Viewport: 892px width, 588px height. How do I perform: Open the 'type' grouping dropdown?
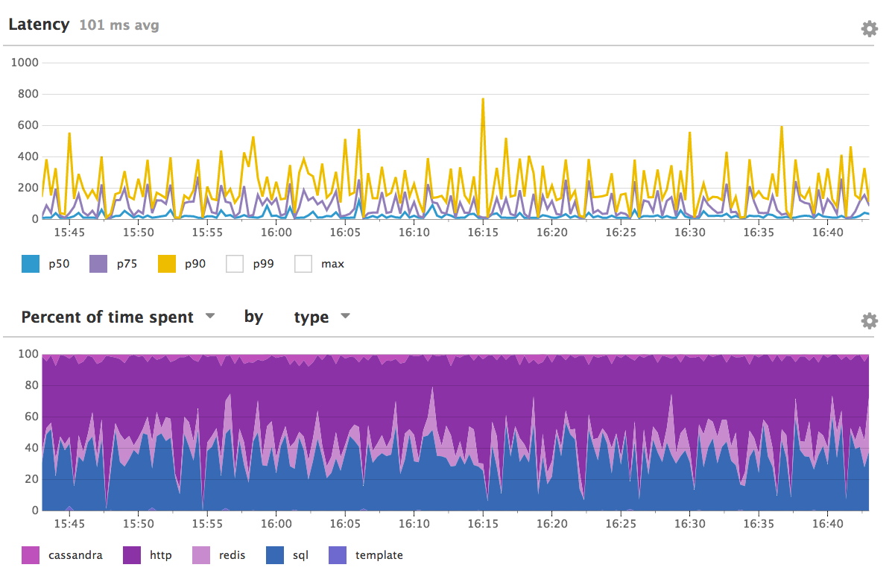coord(322,317)
